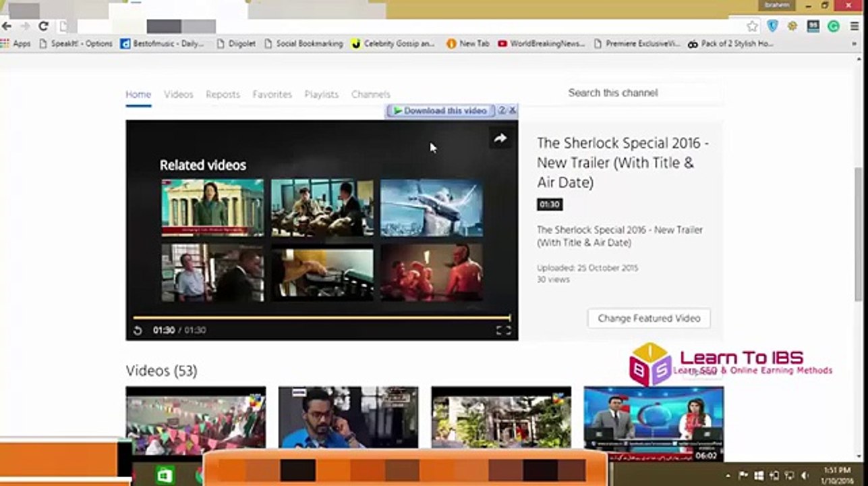Viewport: 868px width, 486px height.
Task: Share the video using the arrow icon
Action: [x=500, y=138]
